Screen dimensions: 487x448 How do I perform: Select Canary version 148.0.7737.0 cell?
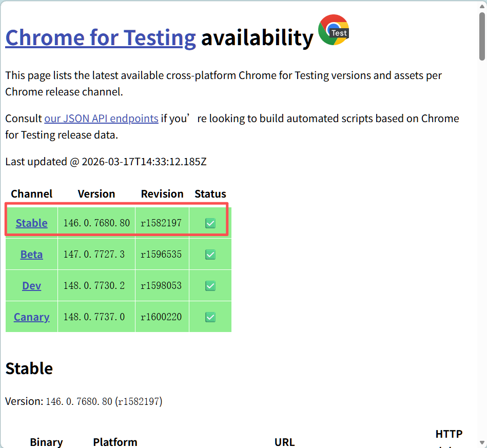coord(96,317)
